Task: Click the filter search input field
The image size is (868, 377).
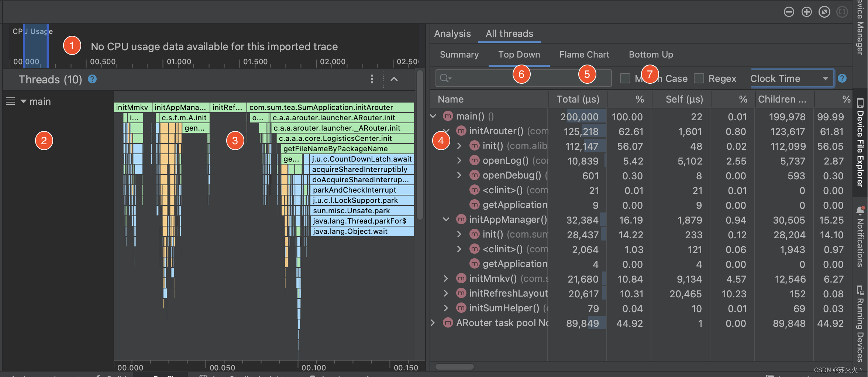Action: (523, 78)
